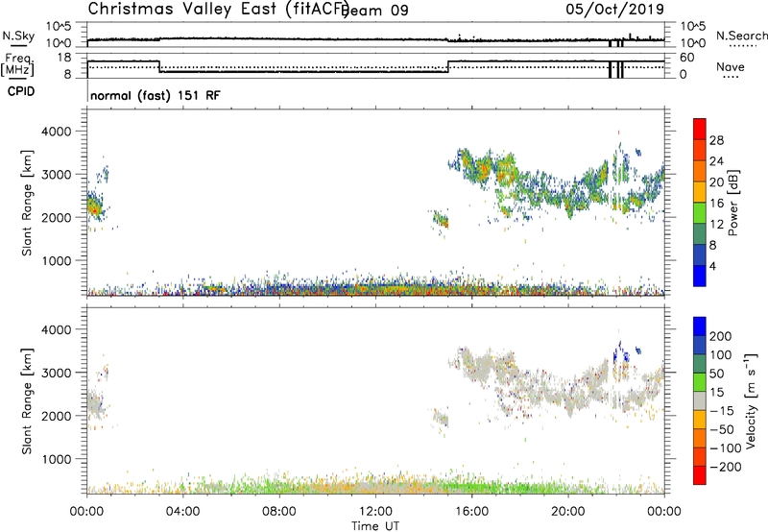The width and height of the screenshot is (768, 532).
Task: Click the '16' power scale value
Action: [x=716, y=204]
